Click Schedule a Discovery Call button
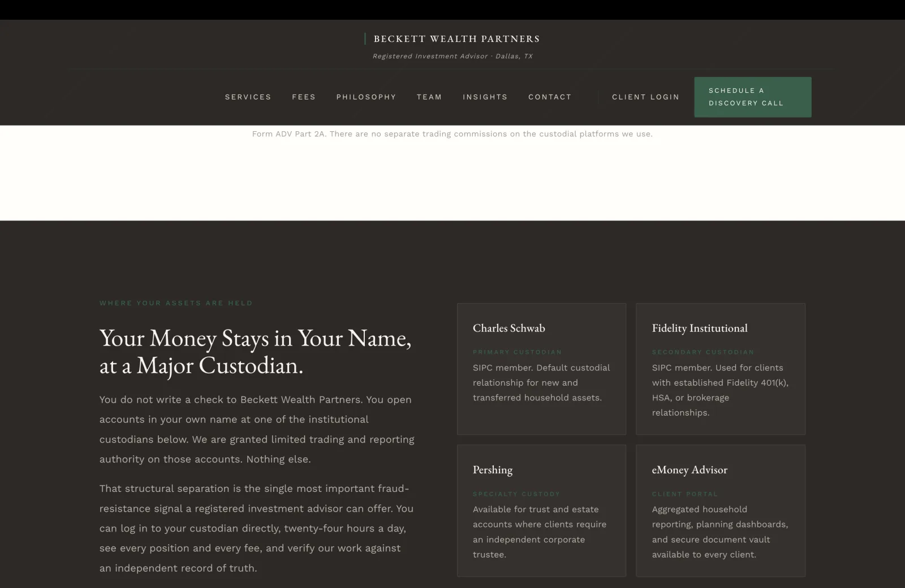 click(753, 97)
